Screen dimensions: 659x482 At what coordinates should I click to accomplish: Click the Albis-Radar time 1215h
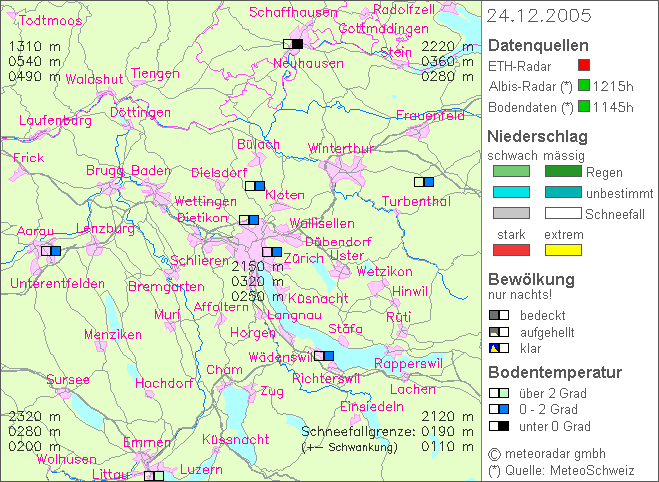(x=613, y=86)
